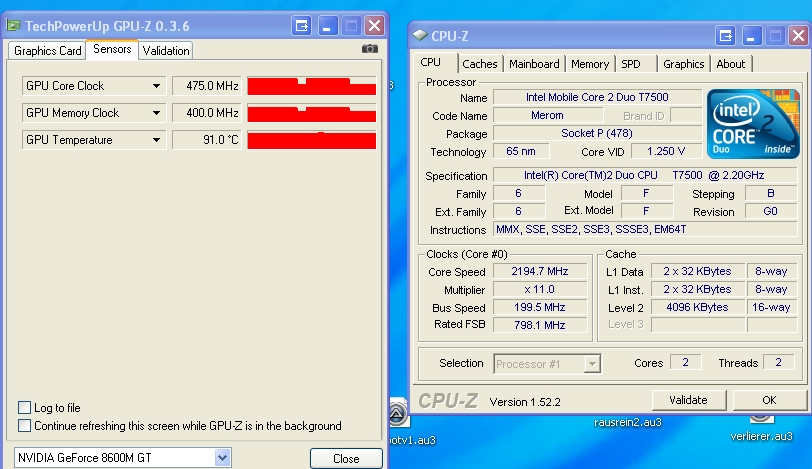Click the Intel Core 2 Duo logo
Image resolution: width=812 pixels, height=469 pixels.
752,124
